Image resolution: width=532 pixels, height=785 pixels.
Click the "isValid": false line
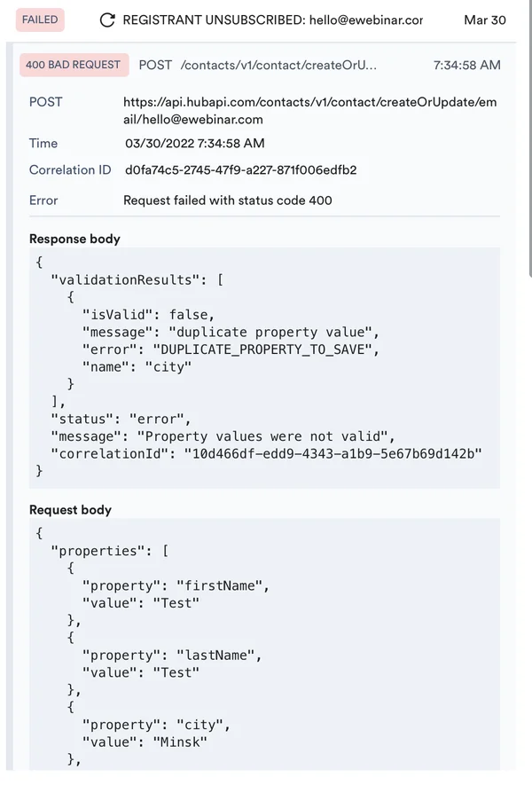pos(148,314)
